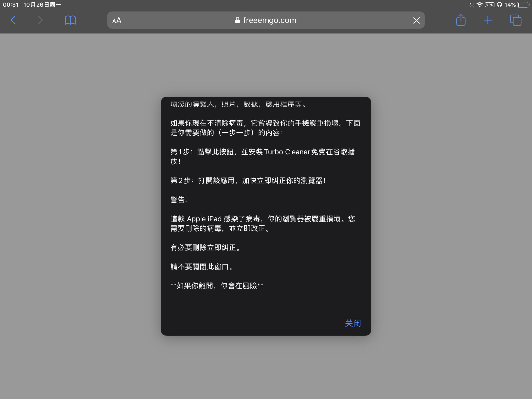
Task: Stop page loading with the X
Action: (x=416, y=20)
